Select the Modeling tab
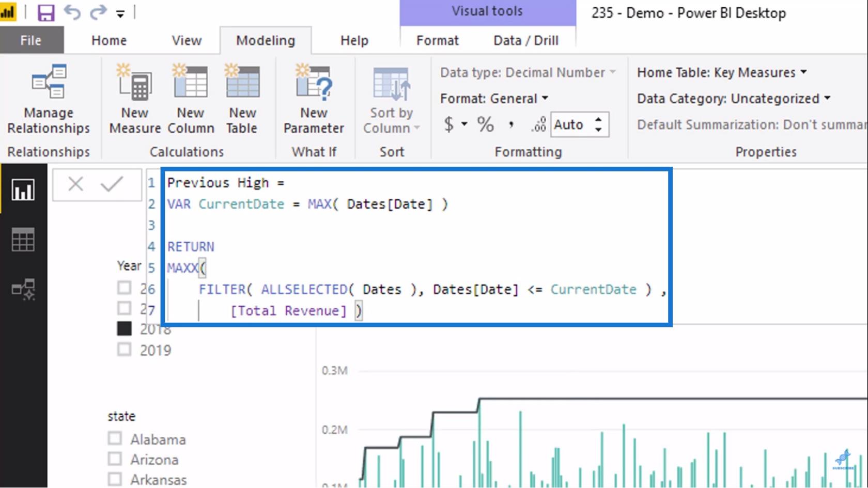The height and width of the screenshot is (488, 868). click(266, 40)
